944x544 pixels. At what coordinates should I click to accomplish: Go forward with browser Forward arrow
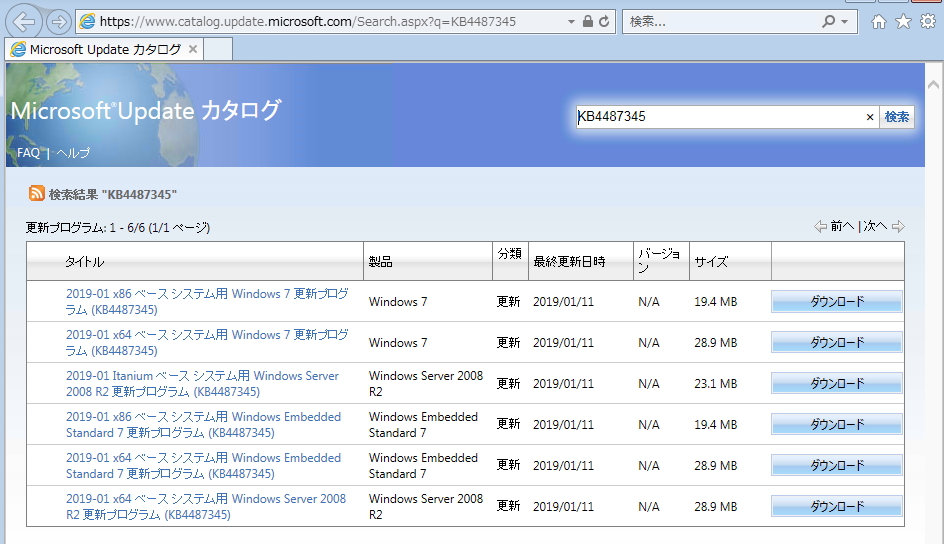[58, 22]
